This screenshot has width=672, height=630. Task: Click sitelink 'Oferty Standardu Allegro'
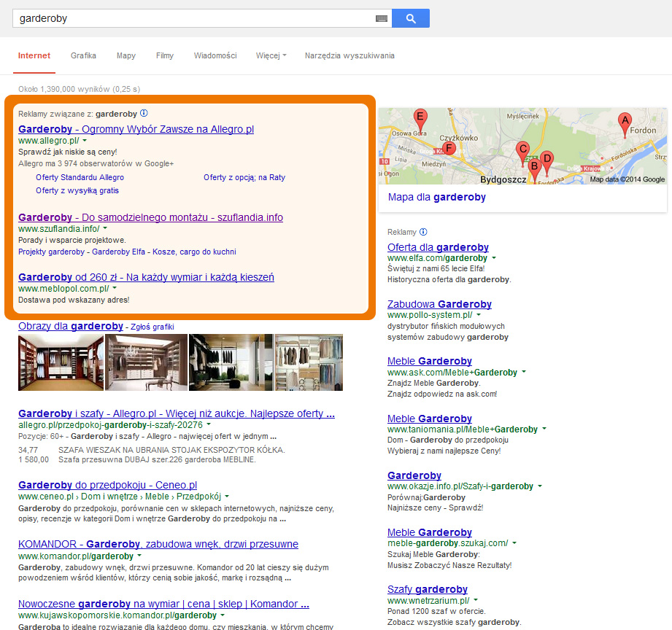80,177
